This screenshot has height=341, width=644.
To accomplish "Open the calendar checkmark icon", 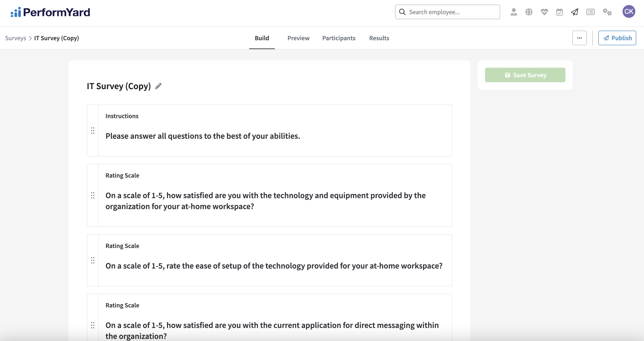I will [559, 12].
